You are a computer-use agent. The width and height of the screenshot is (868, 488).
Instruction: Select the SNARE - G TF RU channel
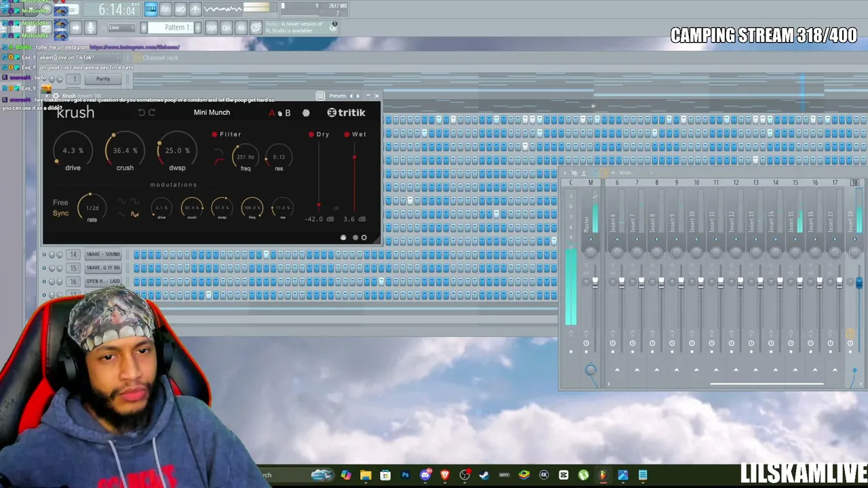pyautogui.click(x=103, y=268)
